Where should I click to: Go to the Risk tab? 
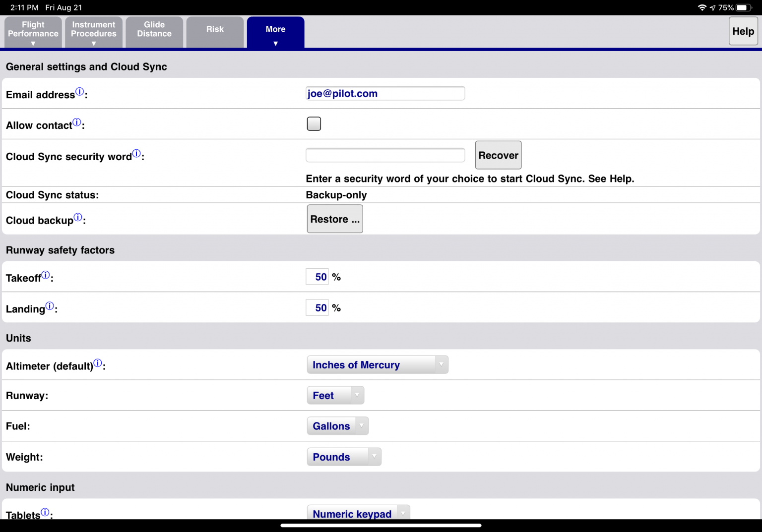pyautogui.click(x=215, y=32)
